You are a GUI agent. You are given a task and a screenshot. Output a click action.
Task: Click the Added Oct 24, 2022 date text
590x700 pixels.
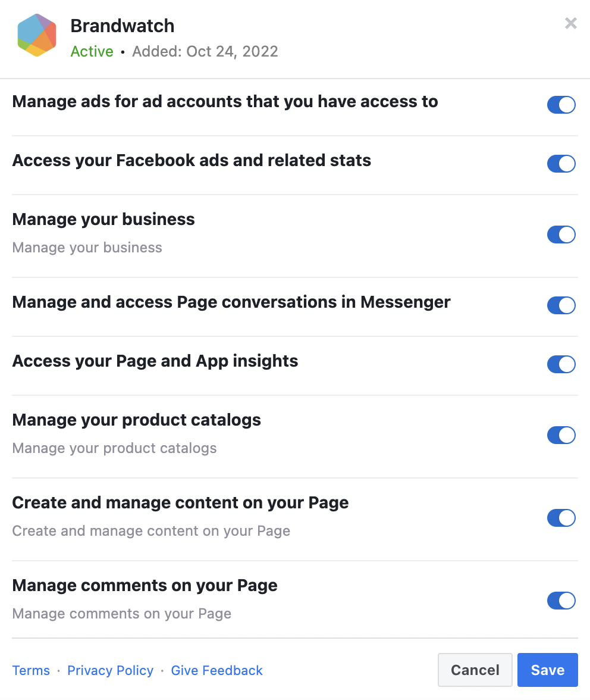[205, 51]
